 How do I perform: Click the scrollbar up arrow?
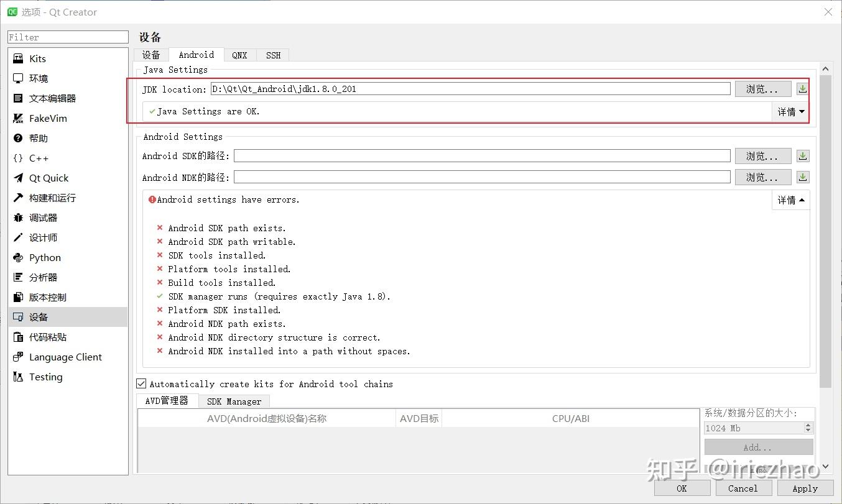[826, 69]
